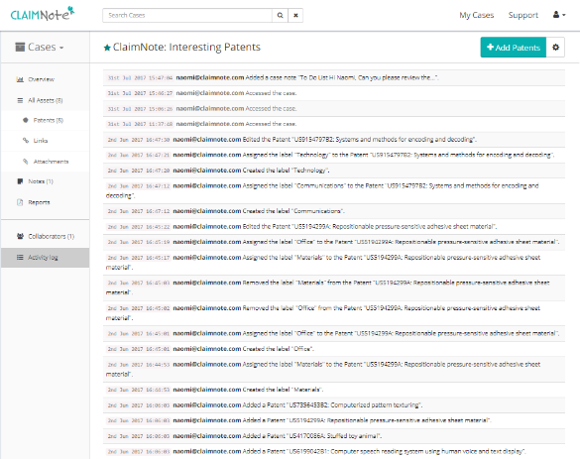Image resolution: width=580 pixels, height=459 pixels.
Task: Open the case settings gear
Action: (x=555, y=47)
